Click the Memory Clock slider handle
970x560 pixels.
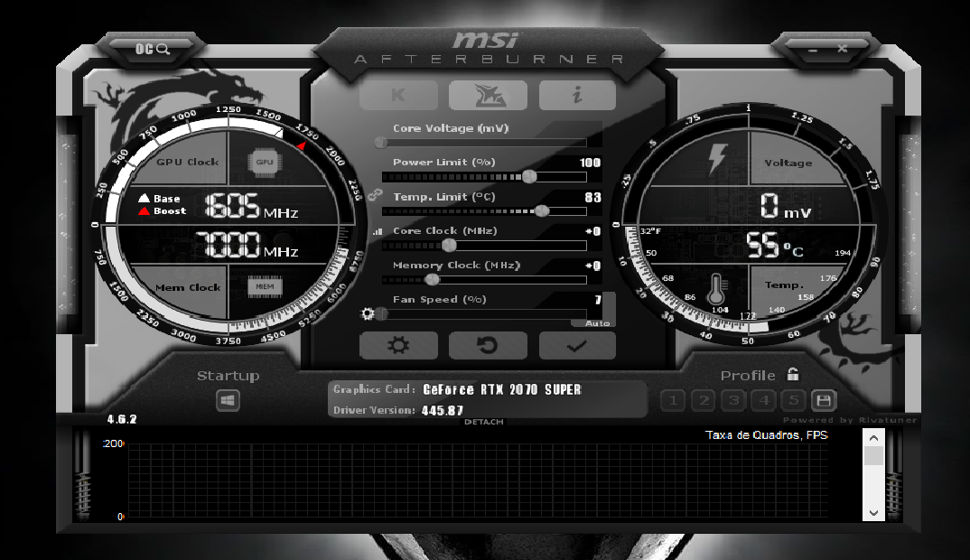(432, 280)
